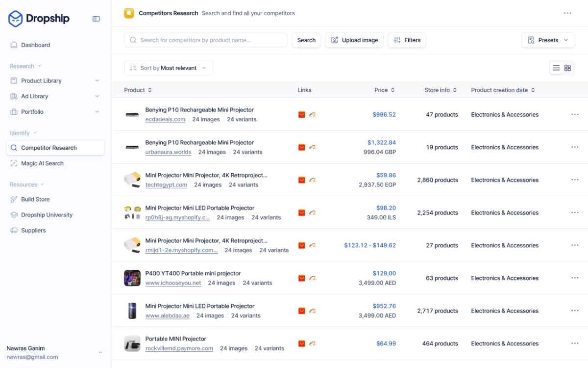Open the www.ichooseyou.net store link
The height and width of the screenshot is (368, 588).
(x=173, y=283)
